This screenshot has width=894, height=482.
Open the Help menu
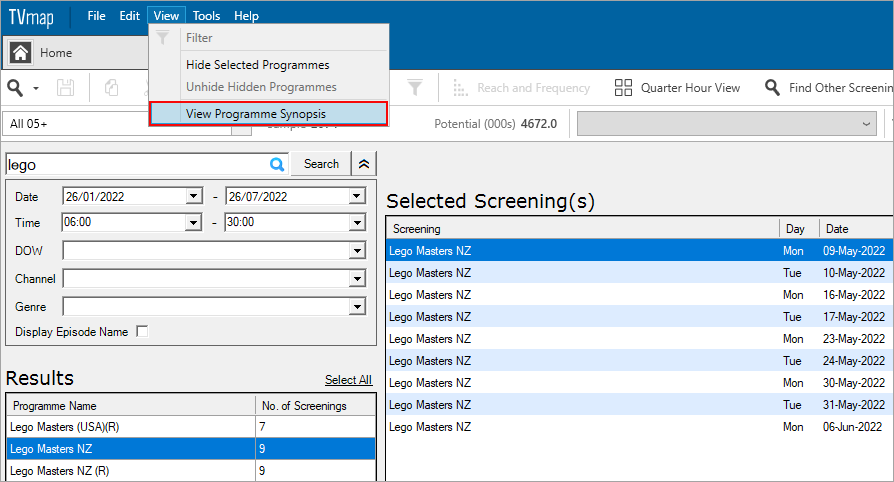[x=246, y=16]
